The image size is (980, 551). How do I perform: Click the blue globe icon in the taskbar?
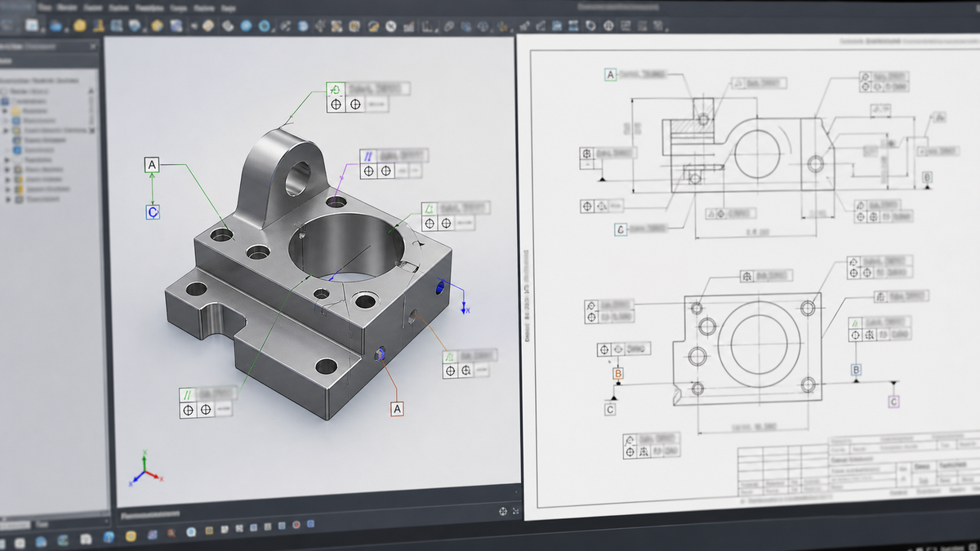coord(109,537)
